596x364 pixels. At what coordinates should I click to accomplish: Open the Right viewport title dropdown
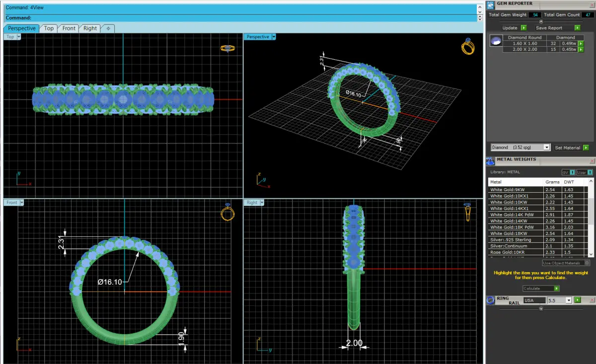click(262, 203)
